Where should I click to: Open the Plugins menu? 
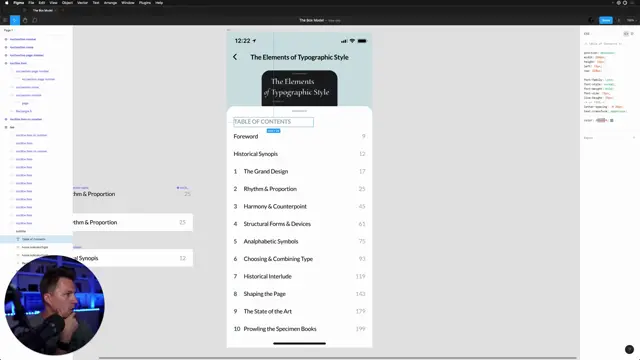[145, 3]
